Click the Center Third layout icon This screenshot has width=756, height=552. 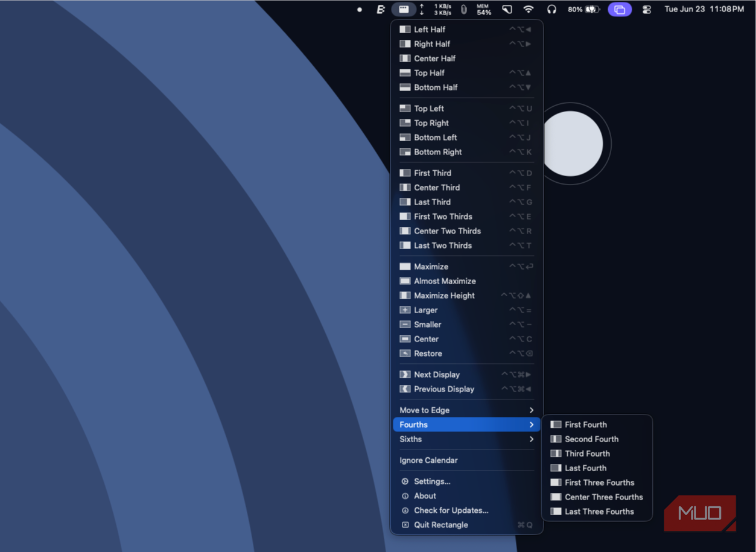[405, 188]
